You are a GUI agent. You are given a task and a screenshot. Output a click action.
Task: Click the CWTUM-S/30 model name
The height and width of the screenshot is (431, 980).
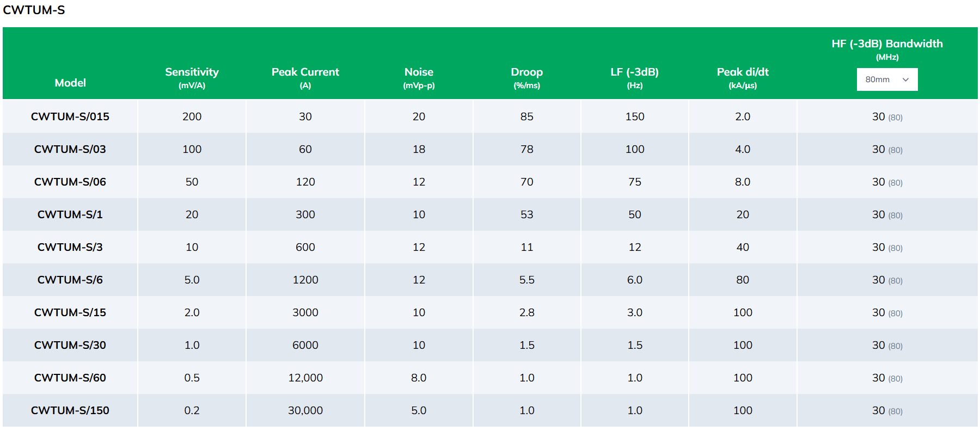[70, 345]
